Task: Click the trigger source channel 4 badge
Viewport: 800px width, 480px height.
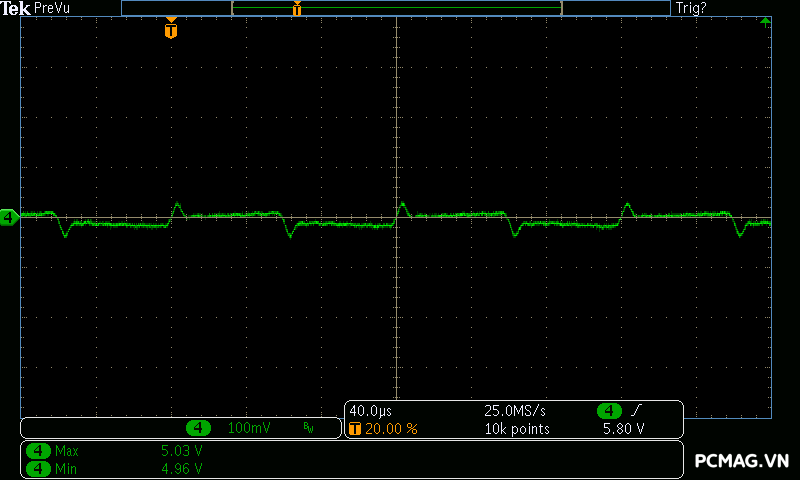Action: [x=609, y=411]
